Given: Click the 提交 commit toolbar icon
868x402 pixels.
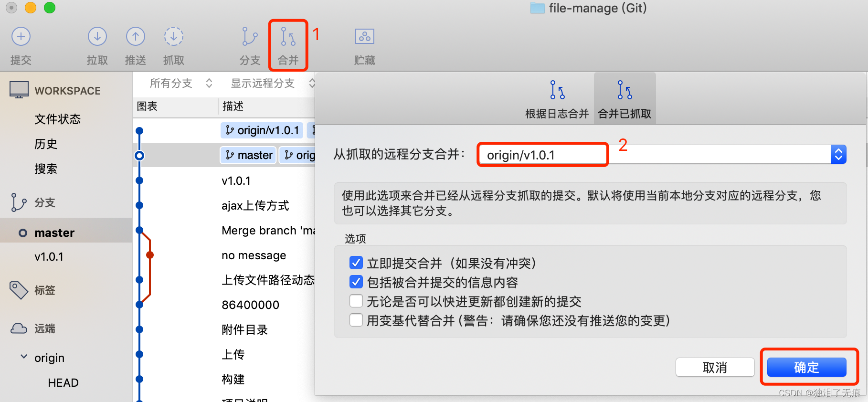Looking at the screenshot, I should tap(21, 37).
